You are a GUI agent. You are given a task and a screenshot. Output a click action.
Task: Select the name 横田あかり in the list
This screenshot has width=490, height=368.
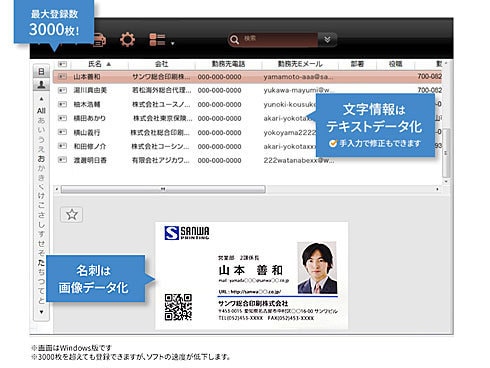(90, 118)
